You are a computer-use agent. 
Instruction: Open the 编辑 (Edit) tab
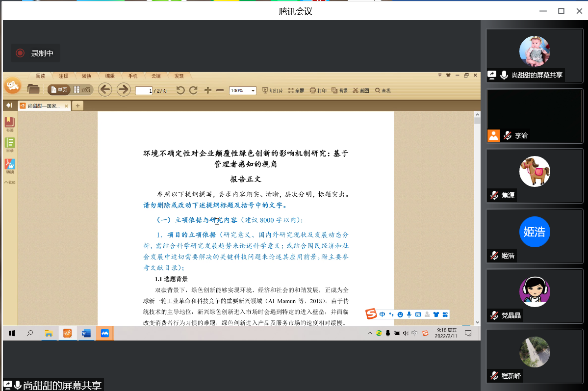click(x=110, y=76)
